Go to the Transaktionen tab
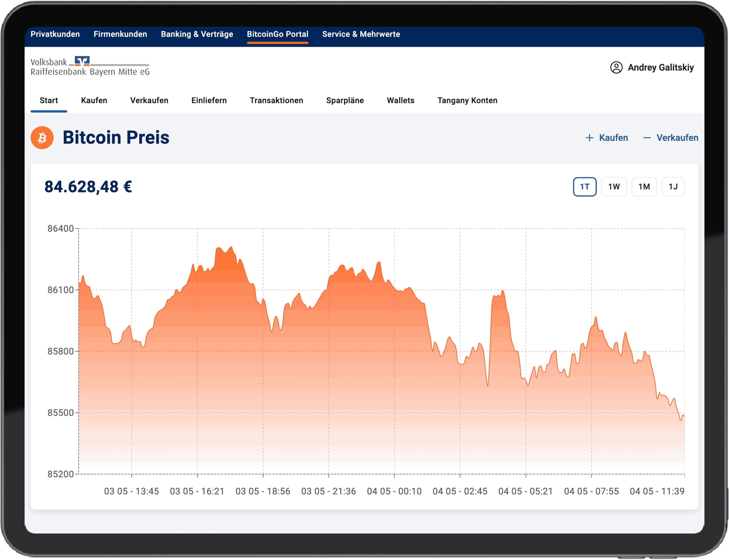 276,100
